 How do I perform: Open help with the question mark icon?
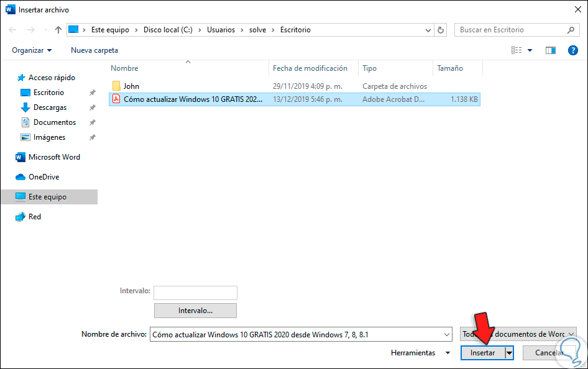[572, 50]
